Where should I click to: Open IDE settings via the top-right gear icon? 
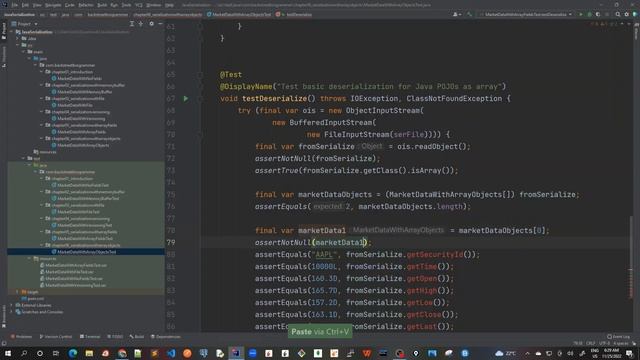(x=627, y=14)
